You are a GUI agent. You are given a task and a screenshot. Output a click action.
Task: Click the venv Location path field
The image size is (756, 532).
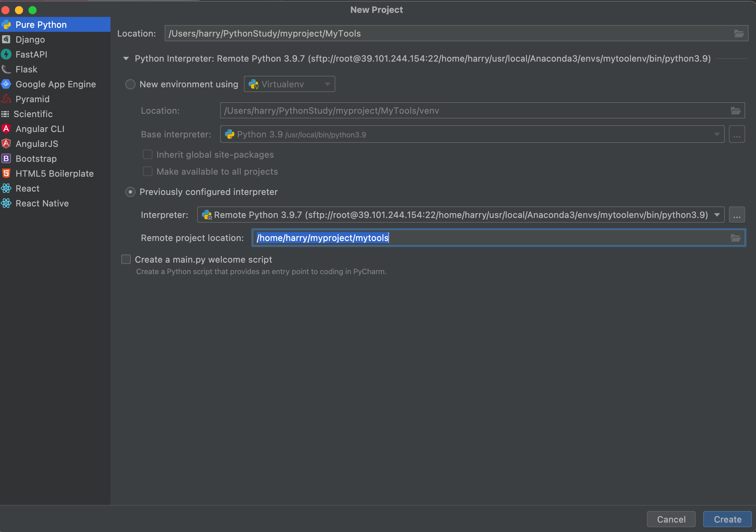tap(482, 111)
